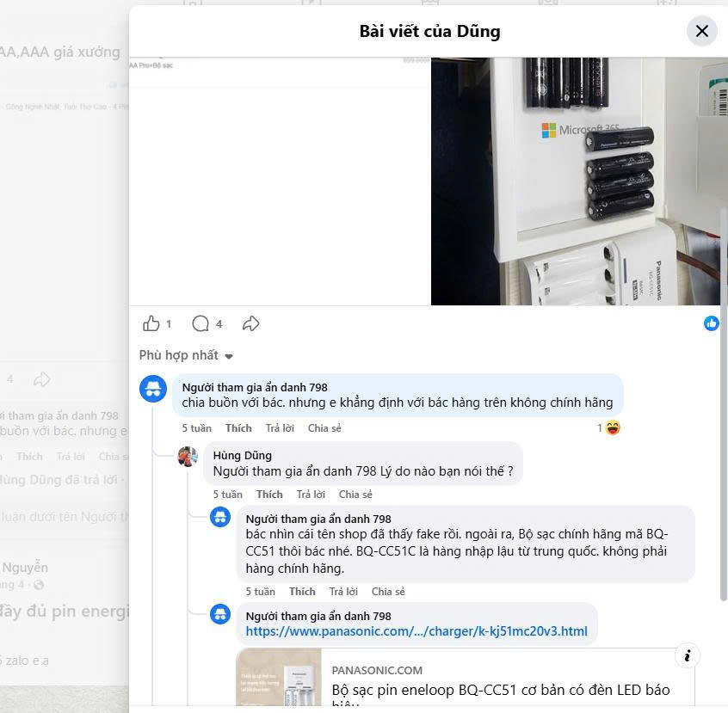Share the post with arrow icon
The image size is (728, 713).
[x=250, y=323]
